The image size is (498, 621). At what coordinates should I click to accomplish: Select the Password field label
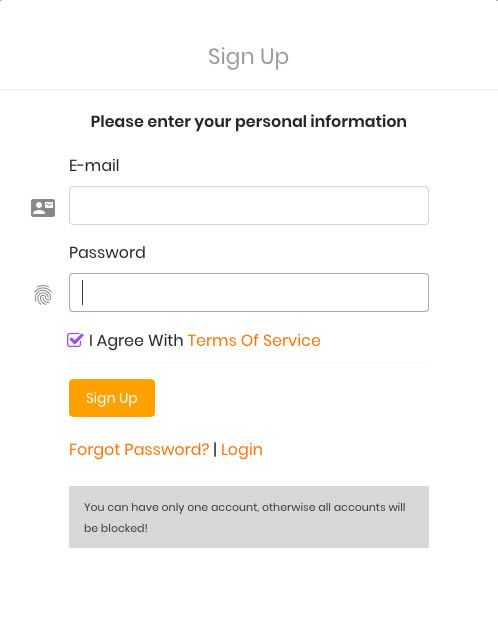[x=107, y=252]
